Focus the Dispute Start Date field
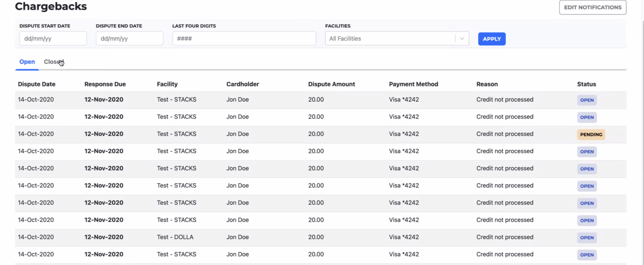 53,39
